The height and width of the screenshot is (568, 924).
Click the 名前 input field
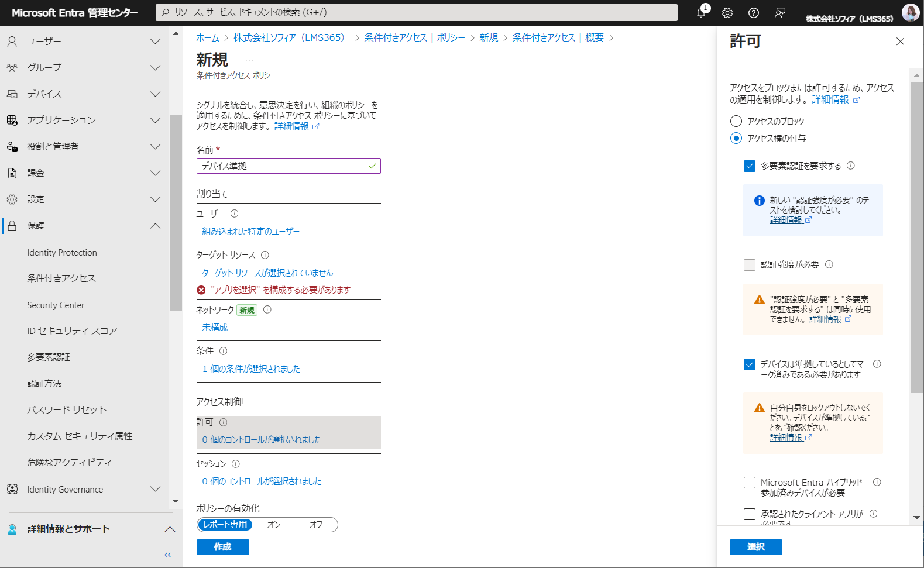(288, 166)
